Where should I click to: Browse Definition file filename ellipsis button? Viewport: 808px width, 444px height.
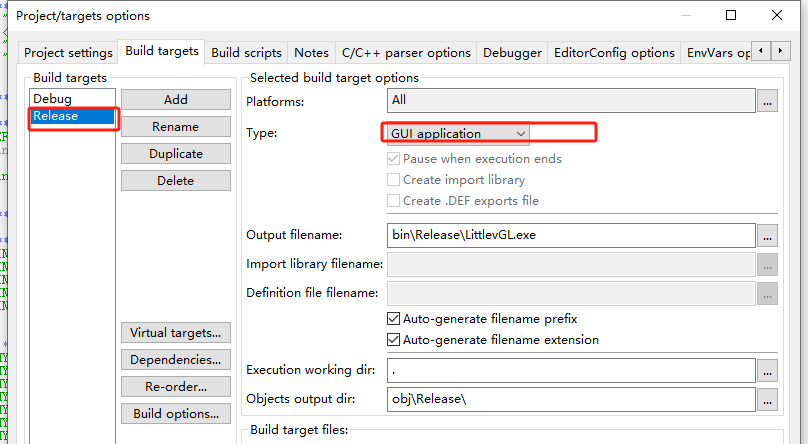(x=767, y=294)
